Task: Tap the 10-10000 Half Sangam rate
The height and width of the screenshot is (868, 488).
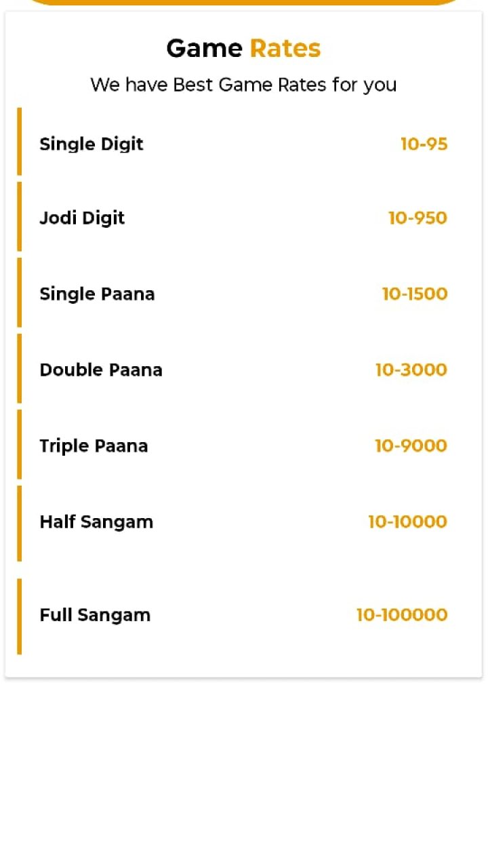Action: pyautogui.click(x=407, y=521)
